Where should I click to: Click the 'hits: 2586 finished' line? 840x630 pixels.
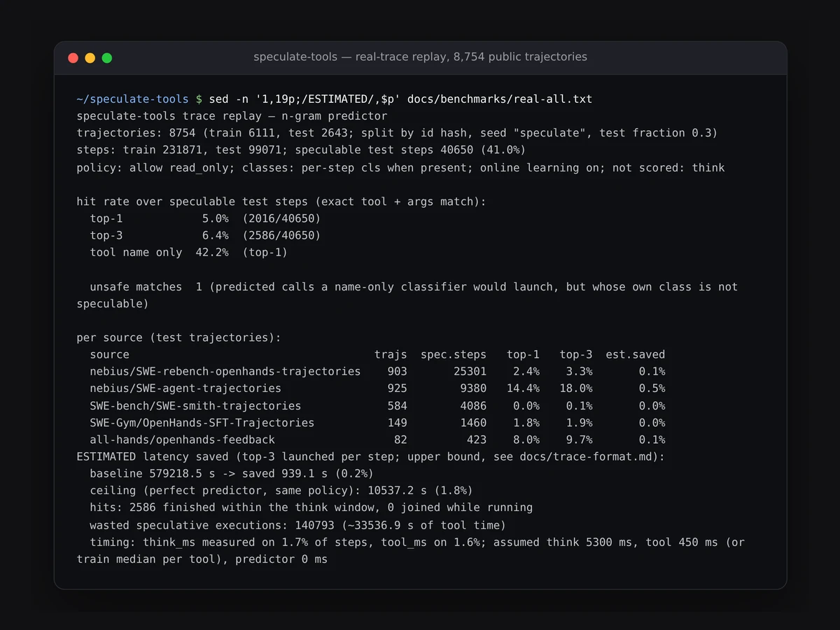point(311,507)
